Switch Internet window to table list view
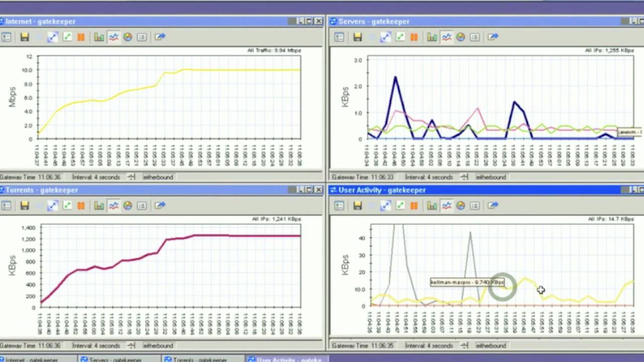The width and height of the screenshot is (644, 362). 142,37
